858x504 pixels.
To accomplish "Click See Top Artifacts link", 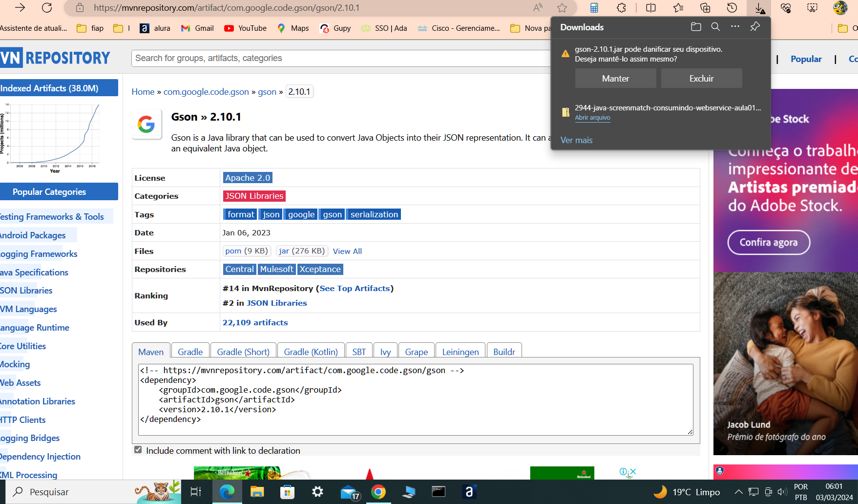I will 355,288.
